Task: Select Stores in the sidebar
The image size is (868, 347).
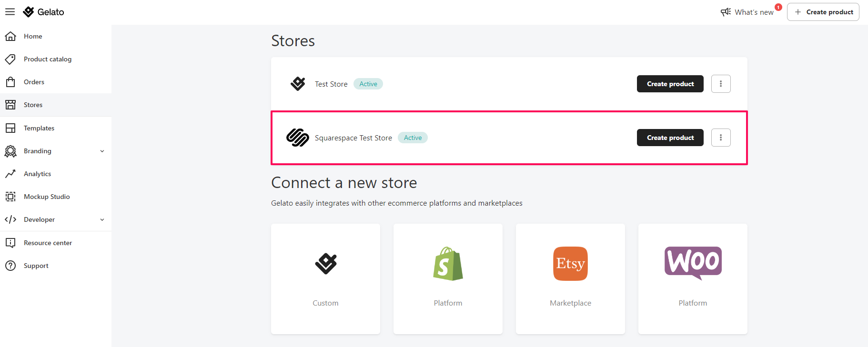Action: 56,105
